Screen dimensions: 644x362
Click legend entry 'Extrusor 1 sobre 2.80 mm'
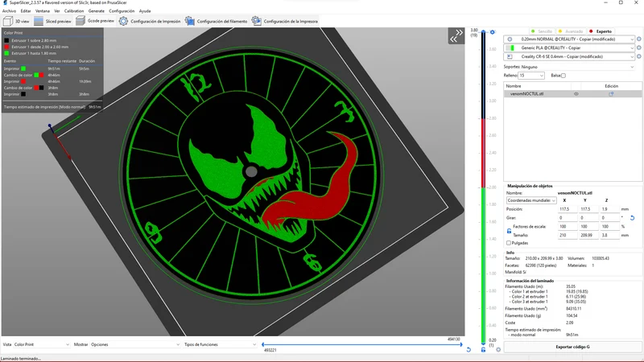pos(34,41)
